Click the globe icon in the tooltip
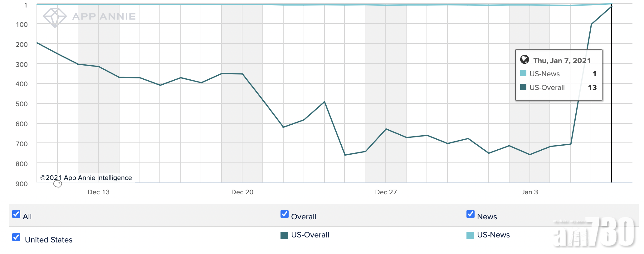Screen dimensions: 644x254 (524, 59)
